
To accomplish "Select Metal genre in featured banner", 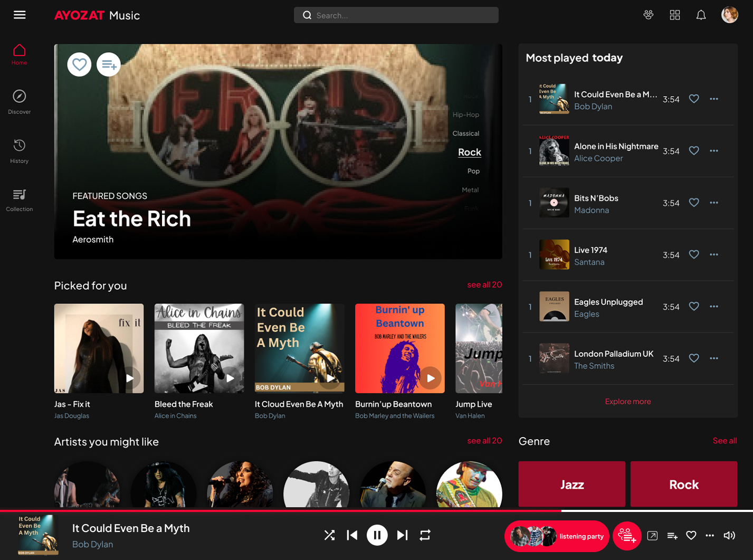I will tap(470, 190).
